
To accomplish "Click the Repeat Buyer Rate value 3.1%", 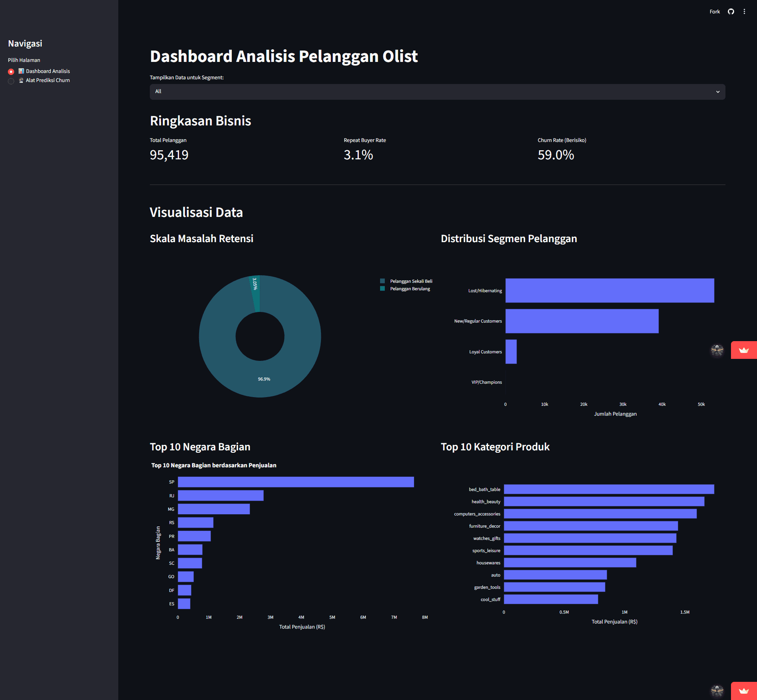I will (358, 155).
